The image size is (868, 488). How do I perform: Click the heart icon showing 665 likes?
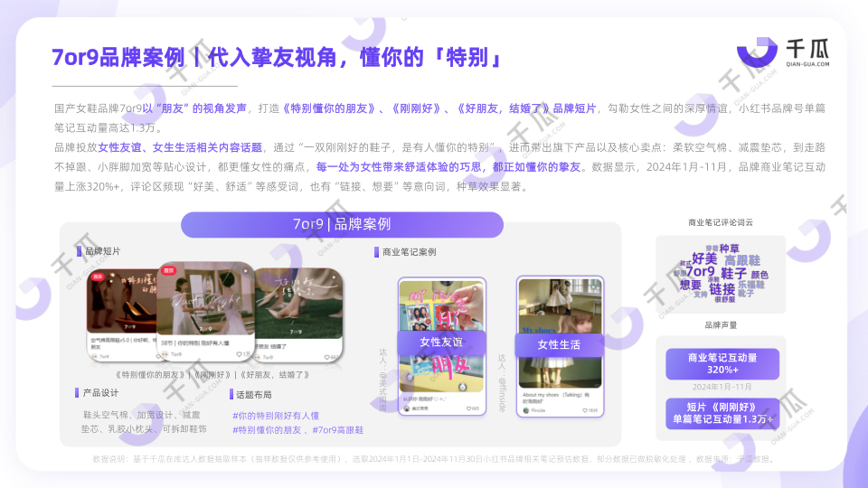[469, 408]
